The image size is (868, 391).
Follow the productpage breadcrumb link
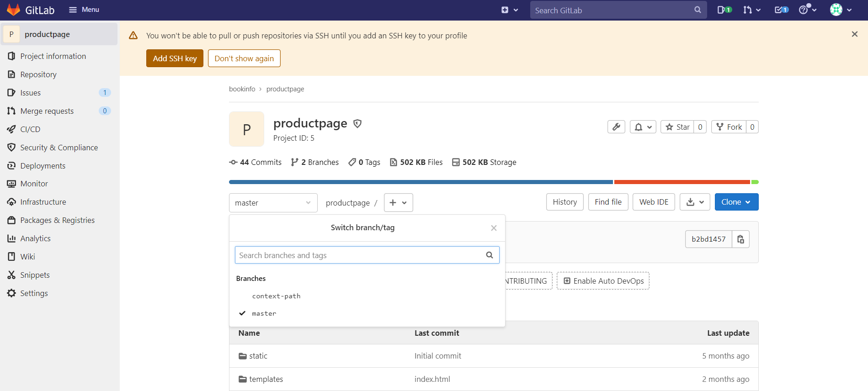(285, 89)
